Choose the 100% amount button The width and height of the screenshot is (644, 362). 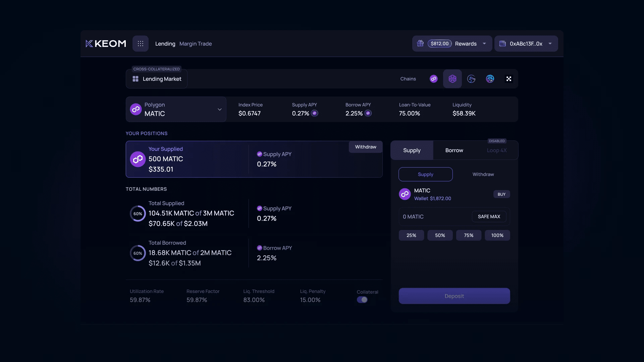(x=497, y=235)
